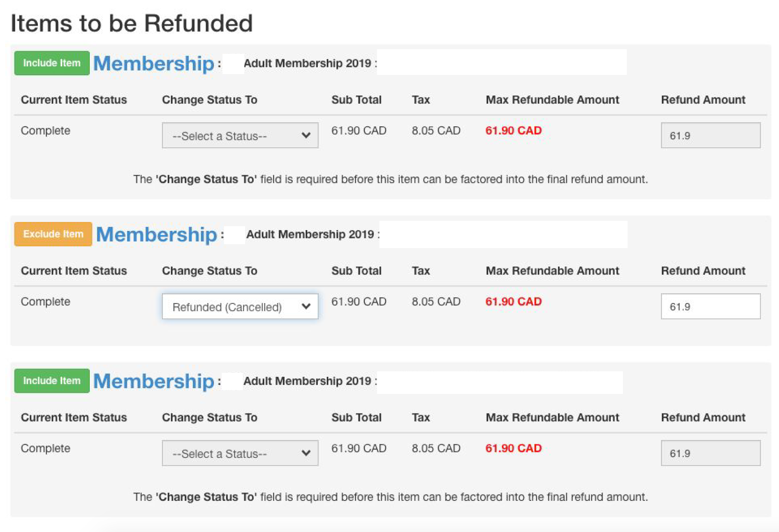
Task: Click the second blue Membership heading
Action: click(156, 234)
